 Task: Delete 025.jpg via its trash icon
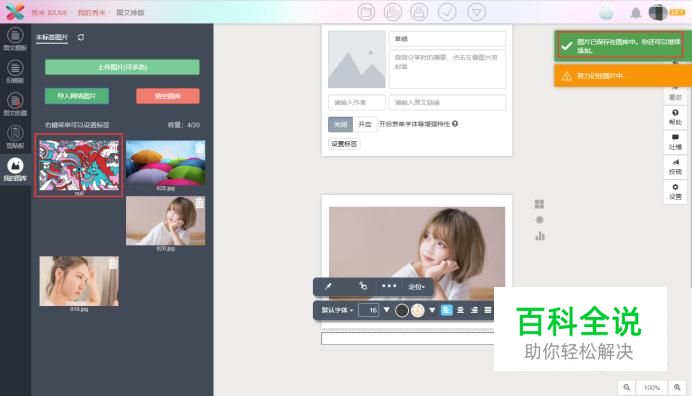200,147
